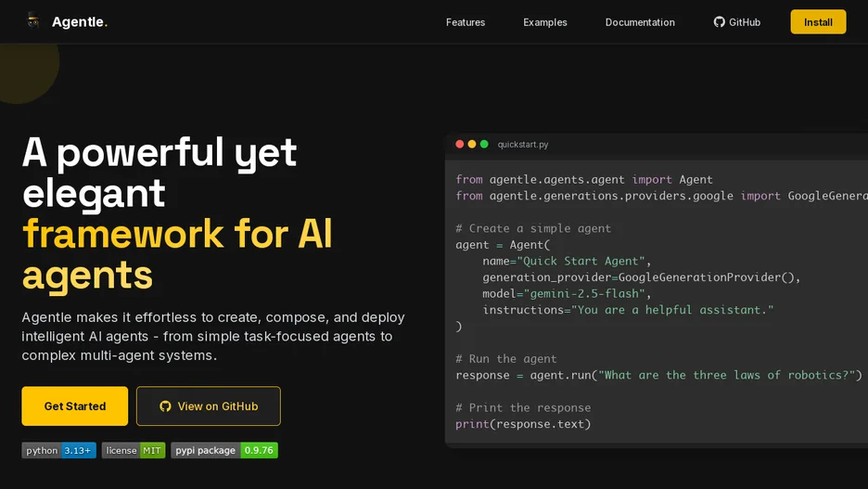This screenshot has width=868, height=489.
Task: Click the model="gemini-2.5-flash" code line
Action: pos(567,293)
